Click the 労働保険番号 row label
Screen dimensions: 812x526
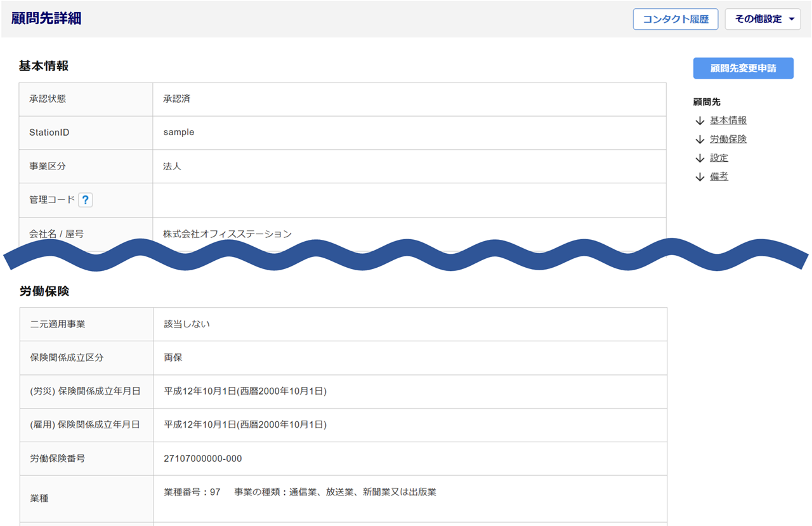57,458
